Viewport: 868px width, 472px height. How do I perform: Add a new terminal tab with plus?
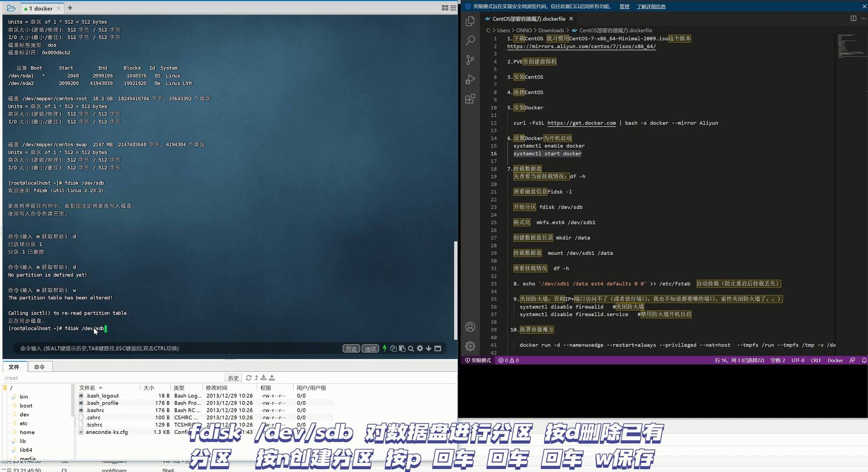[70, 8]
